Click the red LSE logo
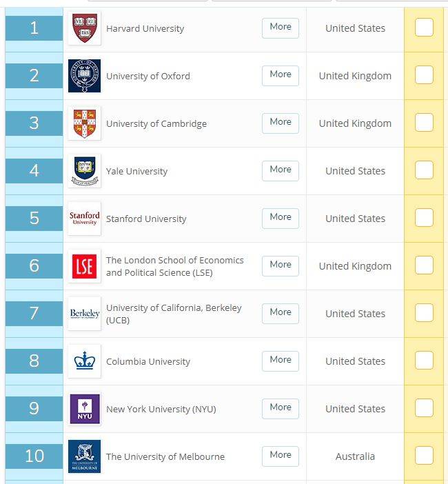448x484 pixels. [x=84, y=265]
